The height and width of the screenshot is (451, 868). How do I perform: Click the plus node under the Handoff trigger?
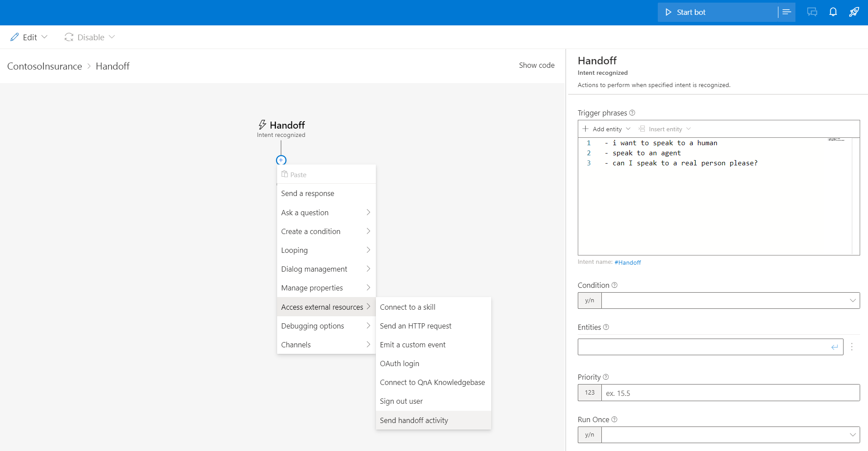tap(281, 160)
